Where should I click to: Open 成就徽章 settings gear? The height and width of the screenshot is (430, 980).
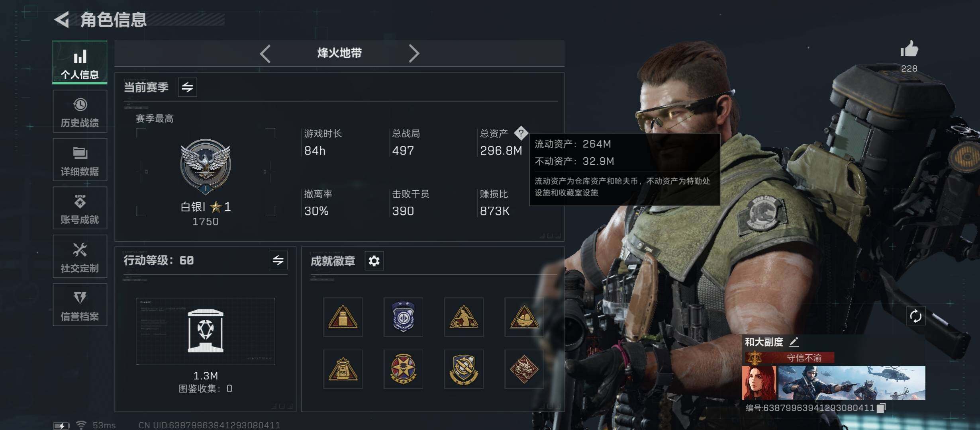click(x=374, y=261)
